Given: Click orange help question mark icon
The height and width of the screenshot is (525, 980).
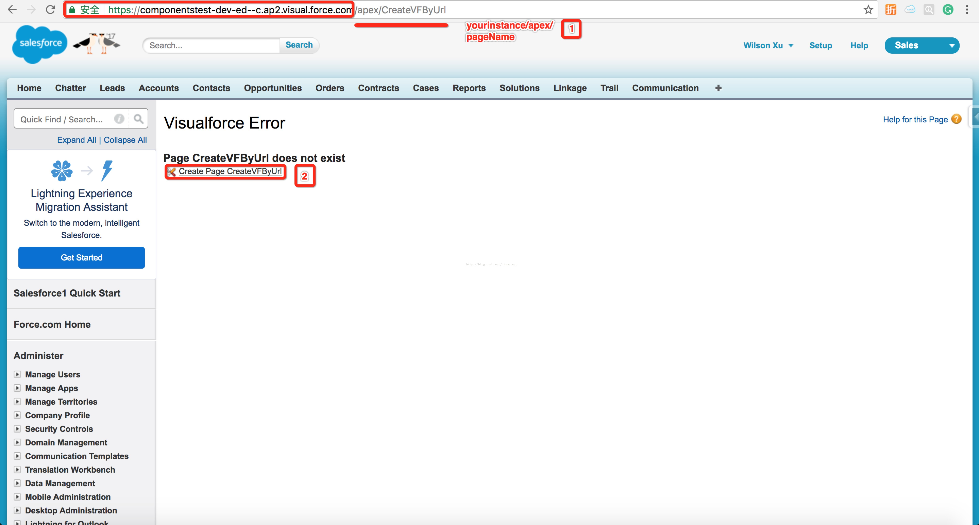Looking at the screenshot, I should click(956, 119).
